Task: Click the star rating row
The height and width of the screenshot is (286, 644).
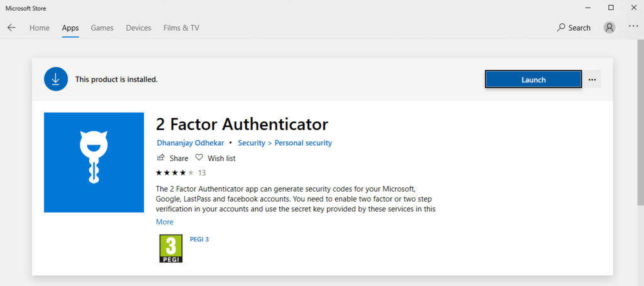Action: point(180,173)
